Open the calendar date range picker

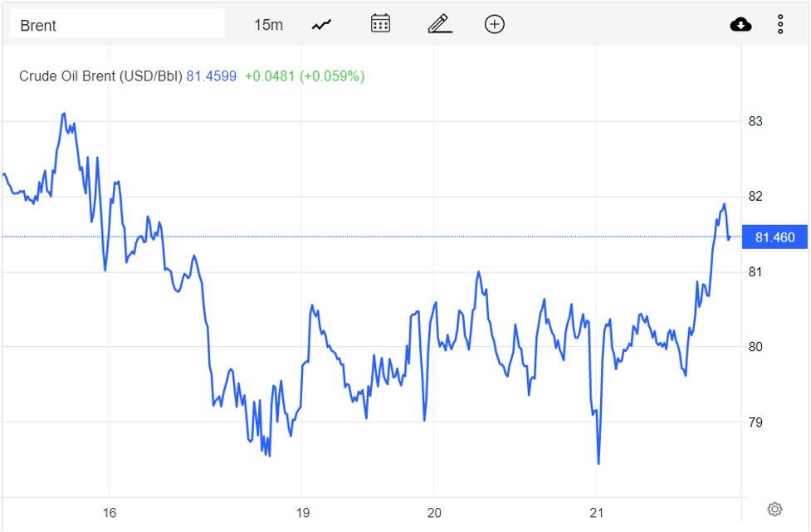tap(380, 24)
